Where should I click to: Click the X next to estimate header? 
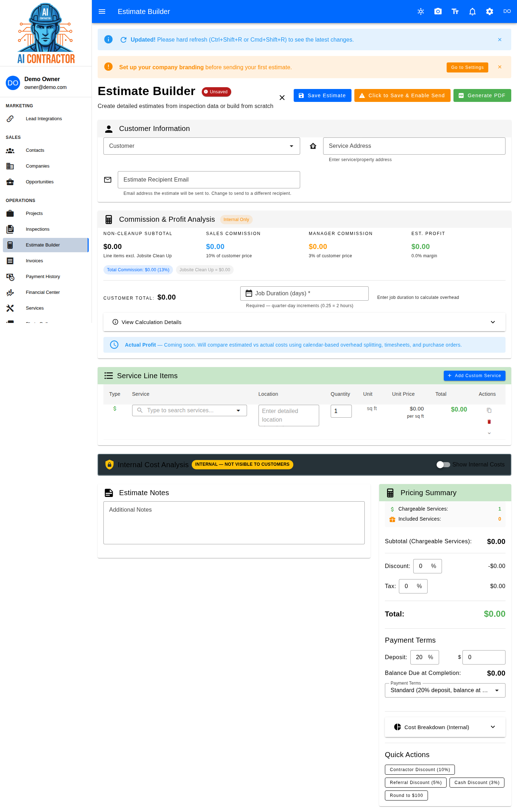(x=282, y=98)
